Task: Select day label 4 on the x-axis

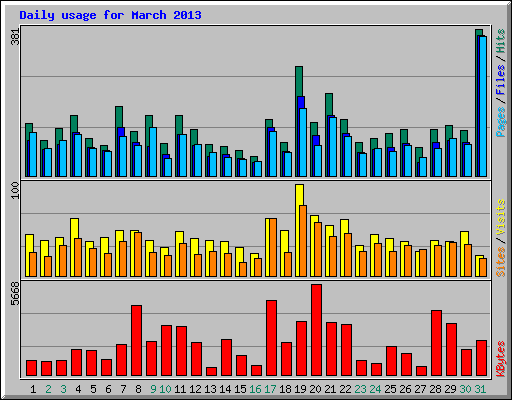Action: tap(78, 389)
